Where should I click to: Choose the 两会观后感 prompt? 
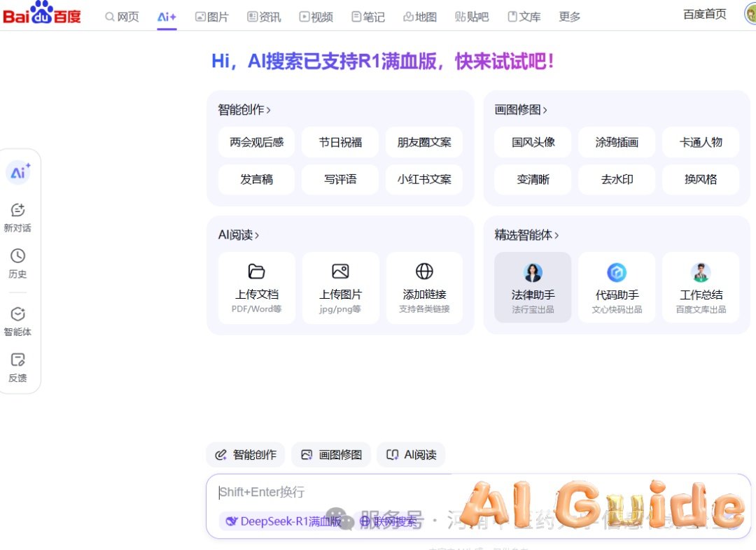[x=256, y=142]
